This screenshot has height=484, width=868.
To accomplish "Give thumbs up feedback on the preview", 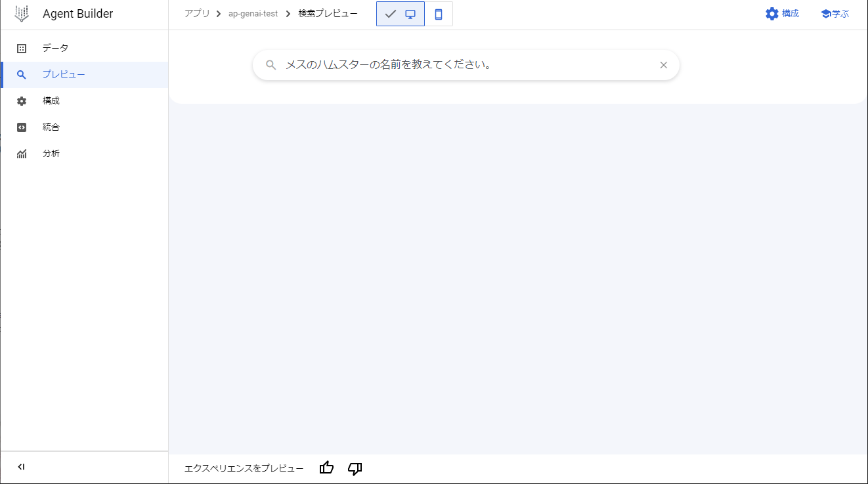I will pos(326,468).
